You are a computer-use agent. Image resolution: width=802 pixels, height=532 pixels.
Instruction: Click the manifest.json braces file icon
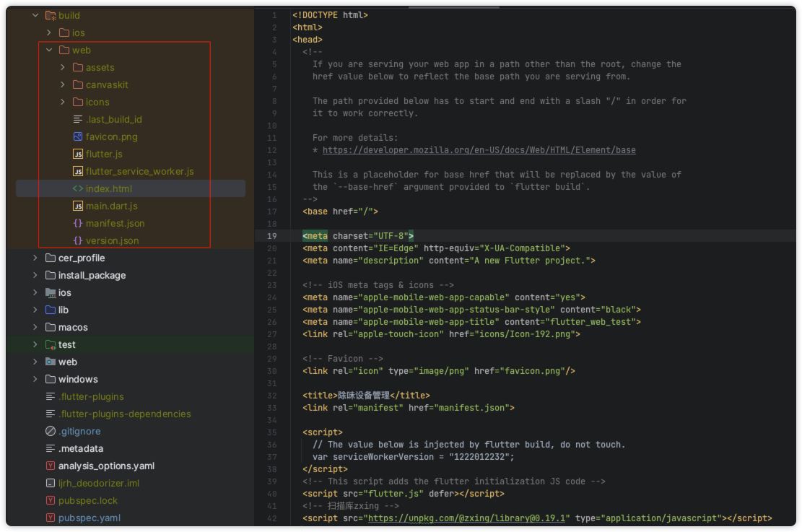coord(78,223)
